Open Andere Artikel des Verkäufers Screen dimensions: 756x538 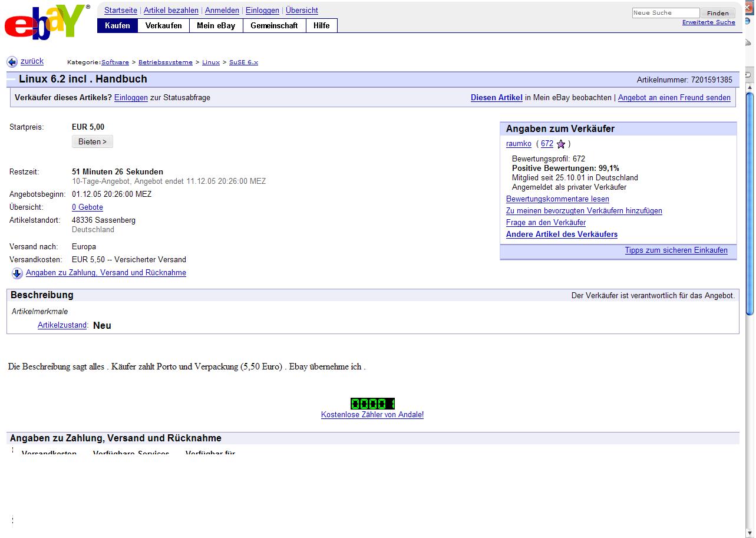tap(562, 235)
